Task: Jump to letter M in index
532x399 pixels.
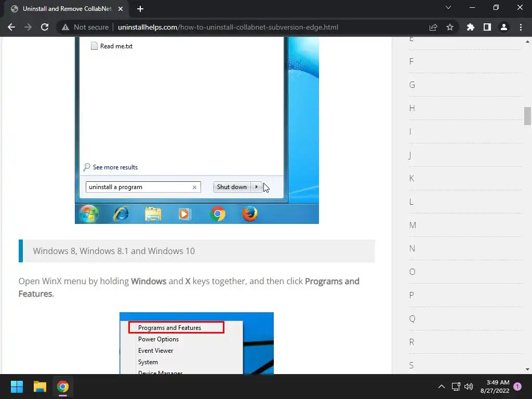Action: tap(413, 225)
